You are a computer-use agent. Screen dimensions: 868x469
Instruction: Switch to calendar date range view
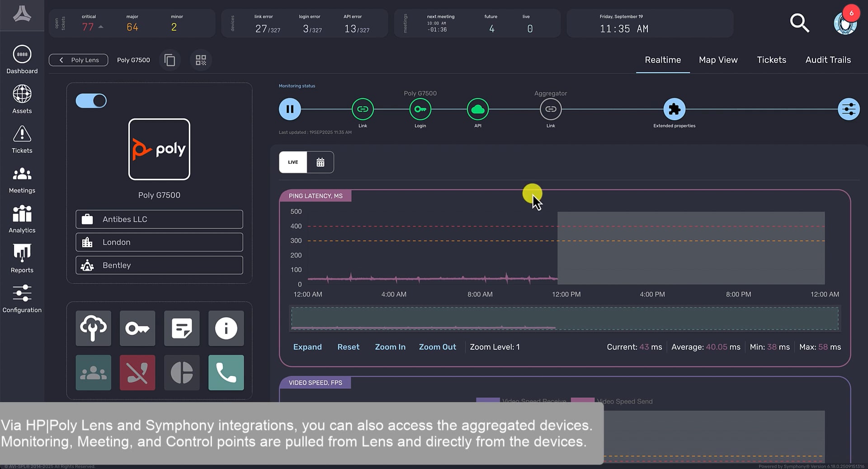point(320,162)
